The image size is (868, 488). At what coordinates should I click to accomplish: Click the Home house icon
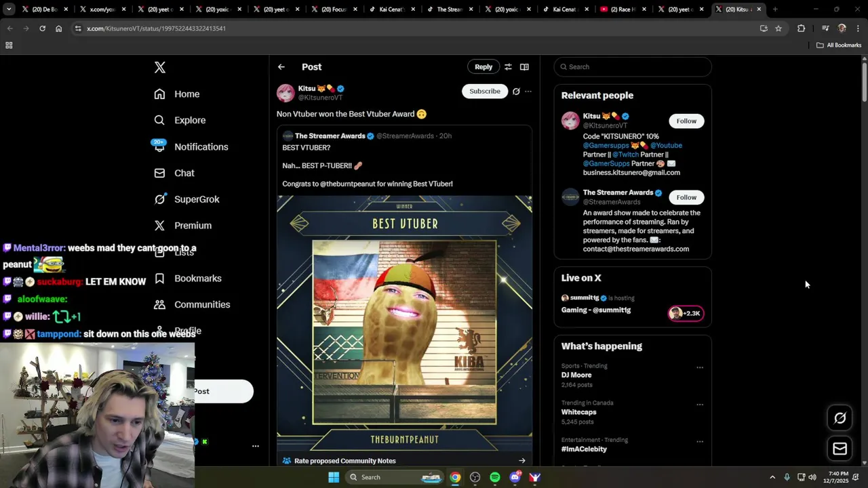click(x=159, y=94)
